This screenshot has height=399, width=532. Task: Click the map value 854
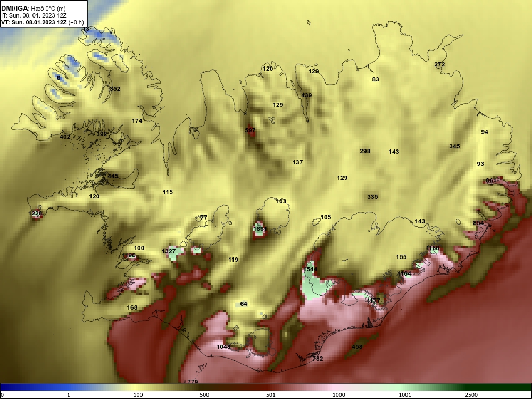click(x=478, y=223)
